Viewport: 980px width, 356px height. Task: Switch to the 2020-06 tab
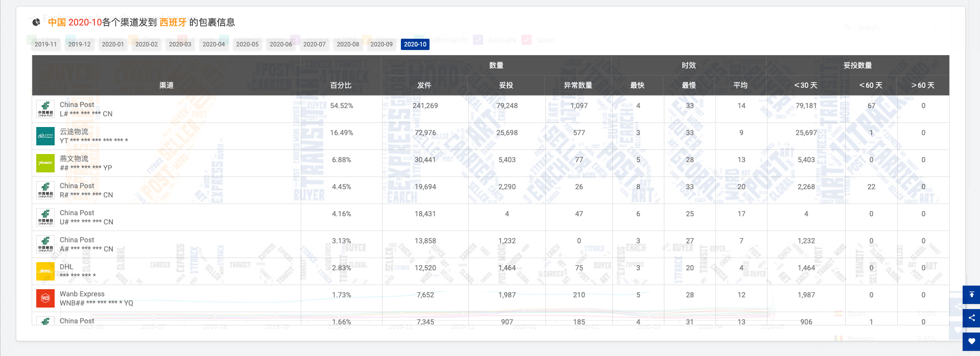(281, 44)
